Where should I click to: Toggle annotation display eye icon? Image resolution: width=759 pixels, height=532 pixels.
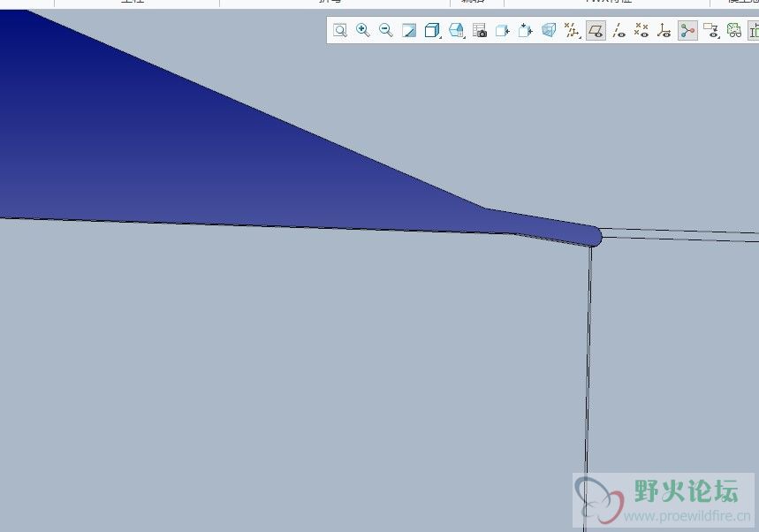click(x=711, y=31)
